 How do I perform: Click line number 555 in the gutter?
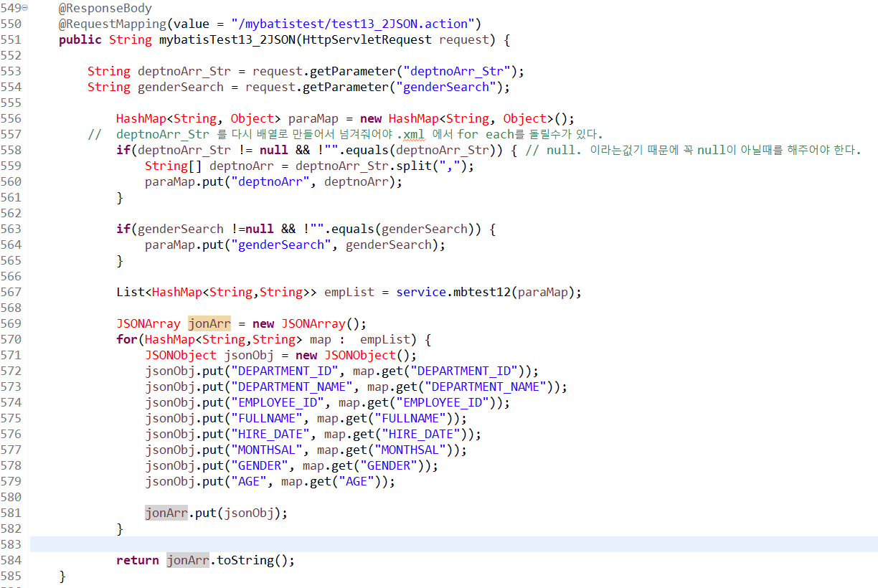point(11,103)
